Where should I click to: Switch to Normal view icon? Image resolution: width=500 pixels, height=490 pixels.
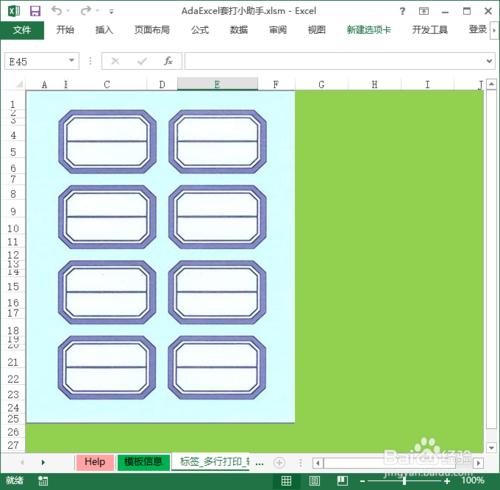[x=286, y=481]
